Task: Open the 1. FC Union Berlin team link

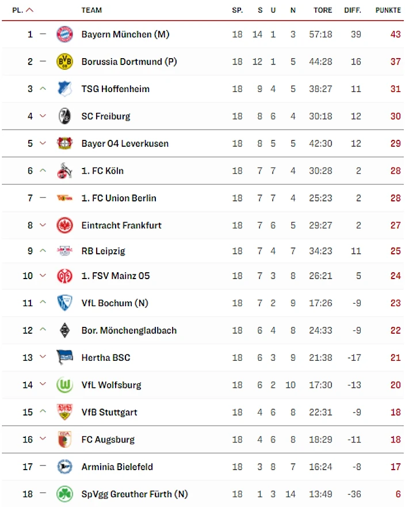Action: pos(119,198)
